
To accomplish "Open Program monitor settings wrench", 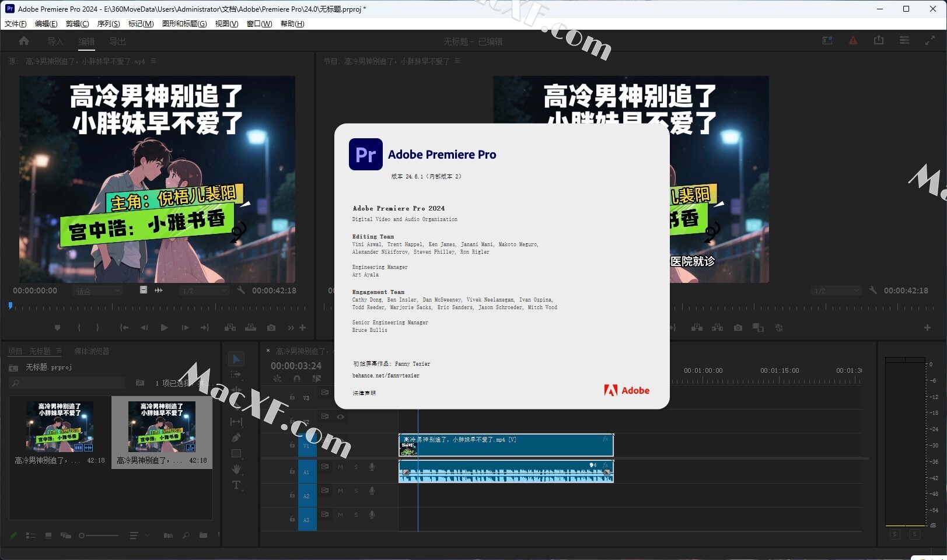I will click(873, 290).
